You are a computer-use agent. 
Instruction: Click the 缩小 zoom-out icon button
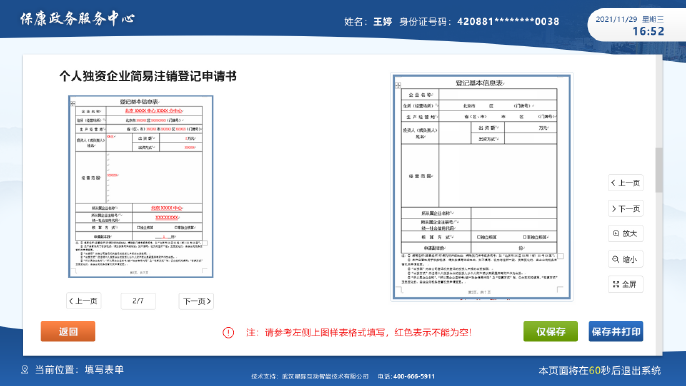click(626, 259)
